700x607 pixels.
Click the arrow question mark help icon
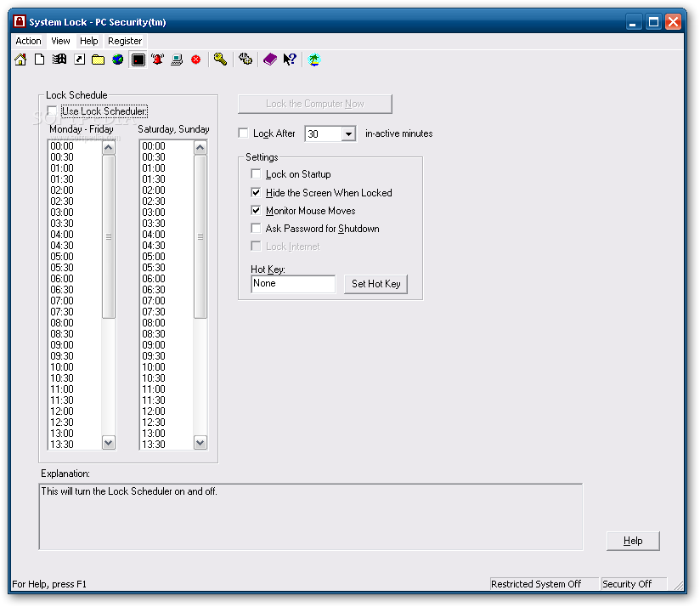(290, 60)
